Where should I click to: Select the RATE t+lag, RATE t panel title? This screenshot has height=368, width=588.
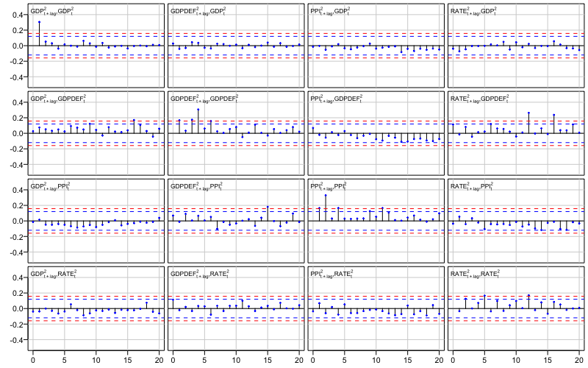point(475,273)
